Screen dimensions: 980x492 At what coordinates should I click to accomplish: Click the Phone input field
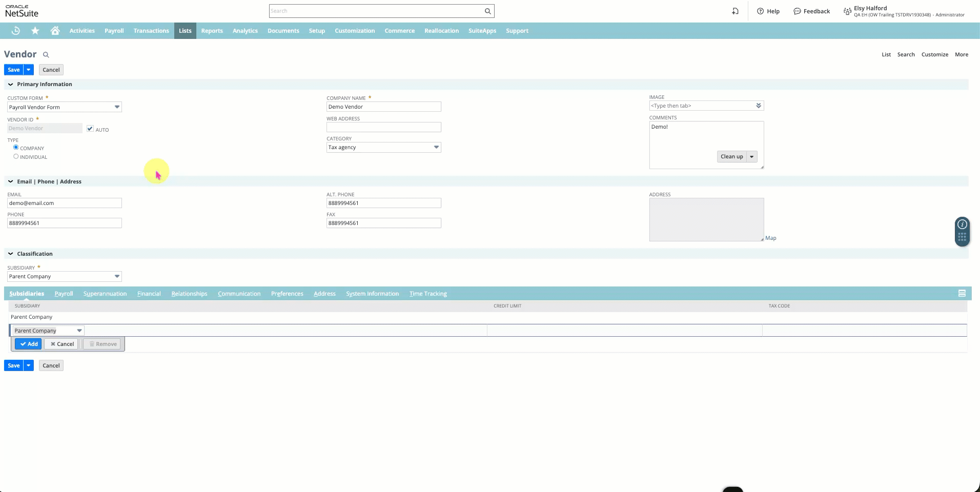click(65, 223)
